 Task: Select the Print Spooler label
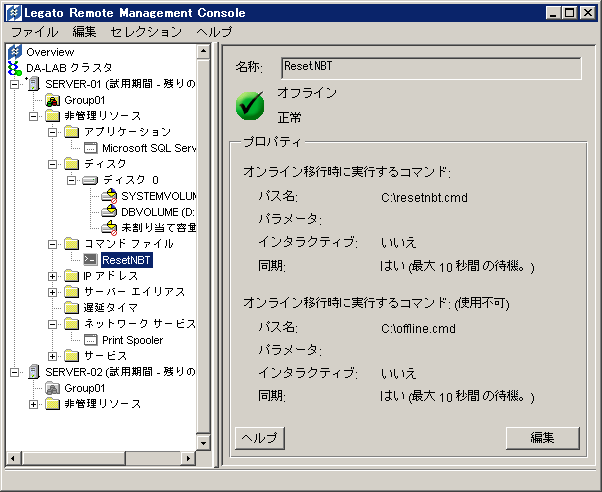pos(133,340)
